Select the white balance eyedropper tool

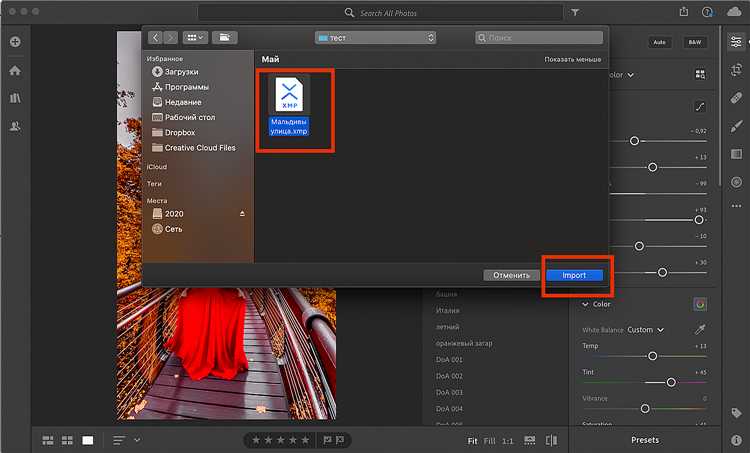[x=700, y=329]
